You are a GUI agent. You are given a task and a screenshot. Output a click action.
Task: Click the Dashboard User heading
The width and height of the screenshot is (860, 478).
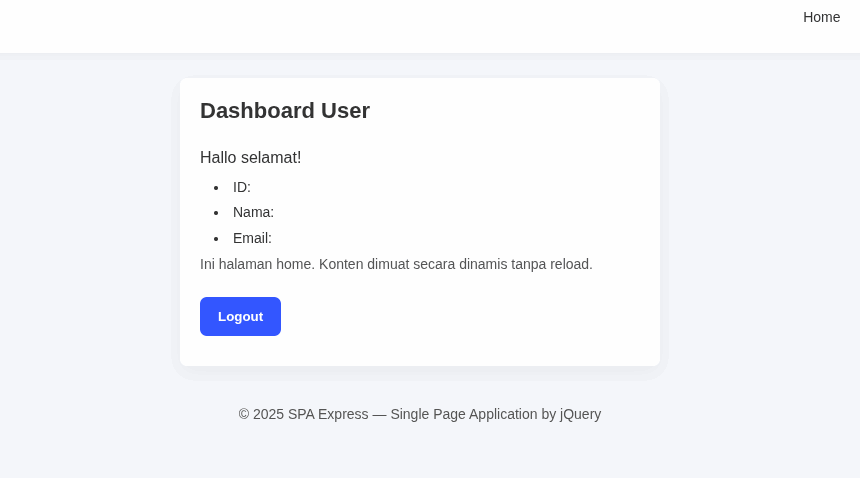tap(285, 111)
